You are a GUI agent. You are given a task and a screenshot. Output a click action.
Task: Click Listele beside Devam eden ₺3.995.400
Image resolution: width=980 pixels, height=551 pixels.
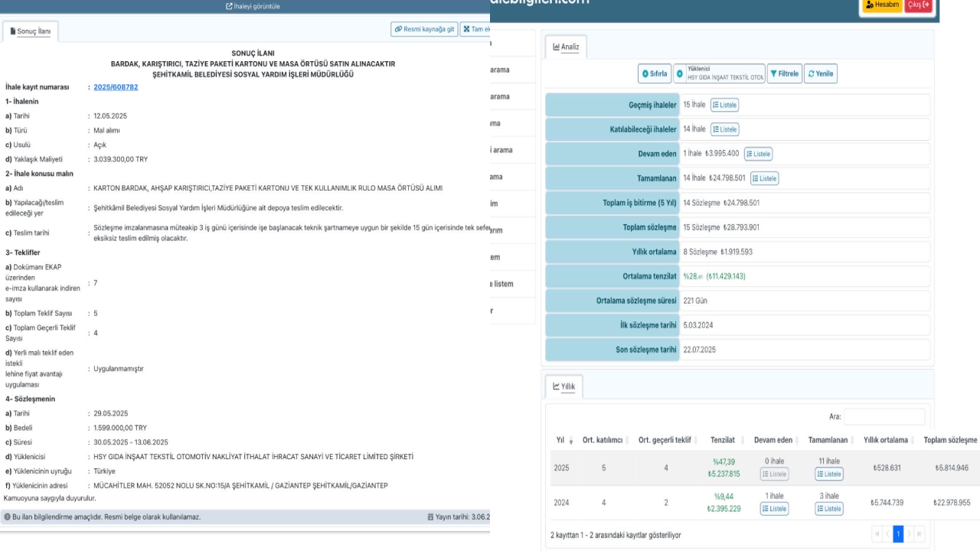tap(758, 154)
